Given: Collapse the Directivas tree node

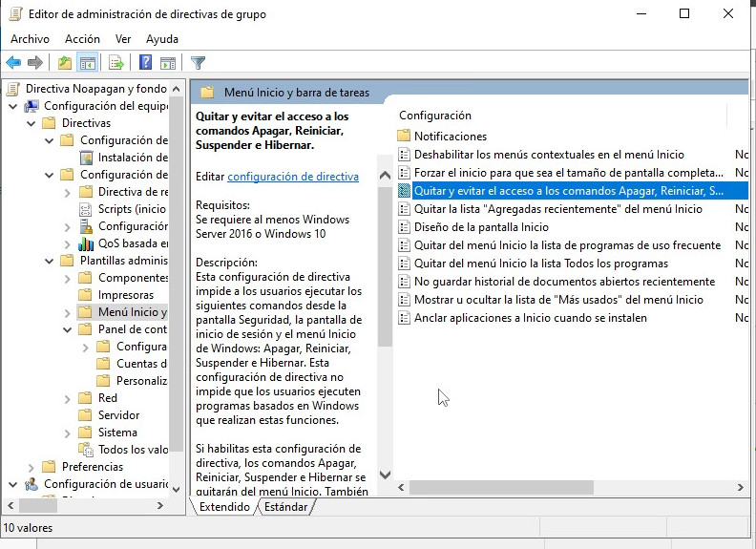Looking at the screenshot, I should click(x=31, y=123).
